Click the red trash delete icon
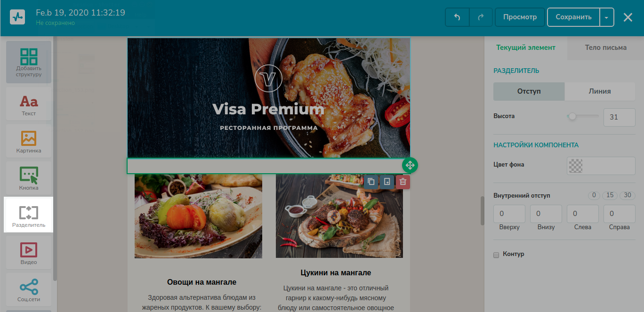This screenshot has height=312, width=644. point(402,182)
